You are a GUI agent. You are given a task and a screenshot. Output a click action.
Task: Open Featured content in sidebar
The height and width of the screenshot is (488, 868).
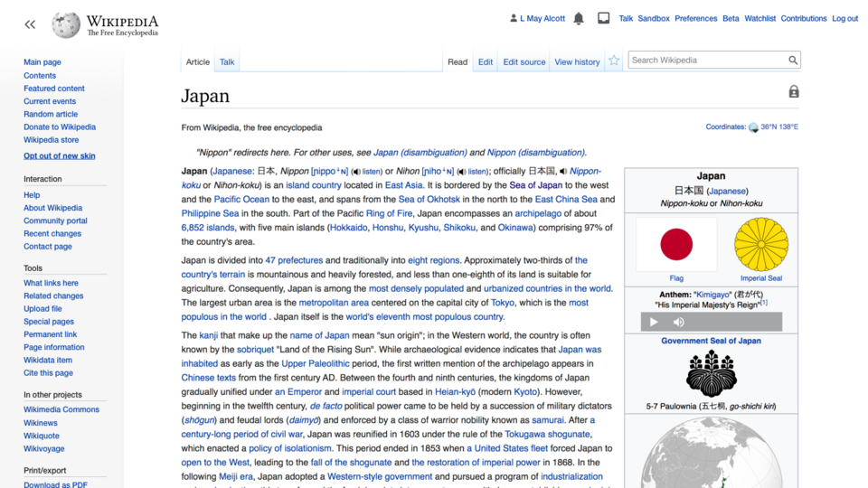click(x=53, y=89)
